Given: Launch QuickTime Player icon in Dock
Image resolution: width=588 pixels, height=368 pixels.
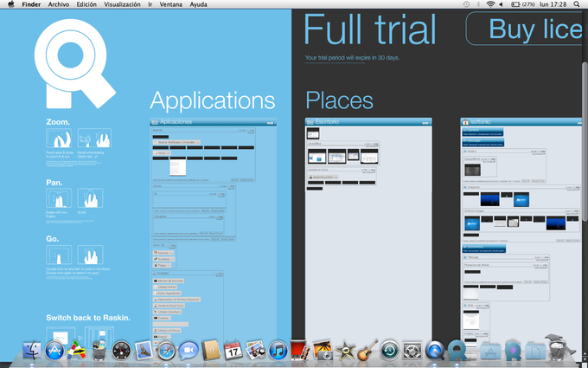Looking at the screenshot, I should click(x=435, y=351).
